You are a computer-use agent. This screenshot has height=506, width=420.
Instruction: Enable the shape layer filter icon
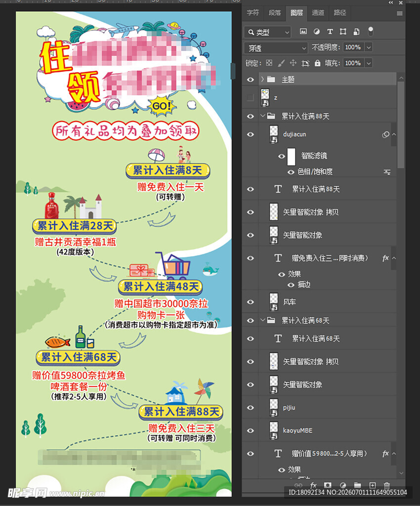pyautogui.click(x=343, y=31)
